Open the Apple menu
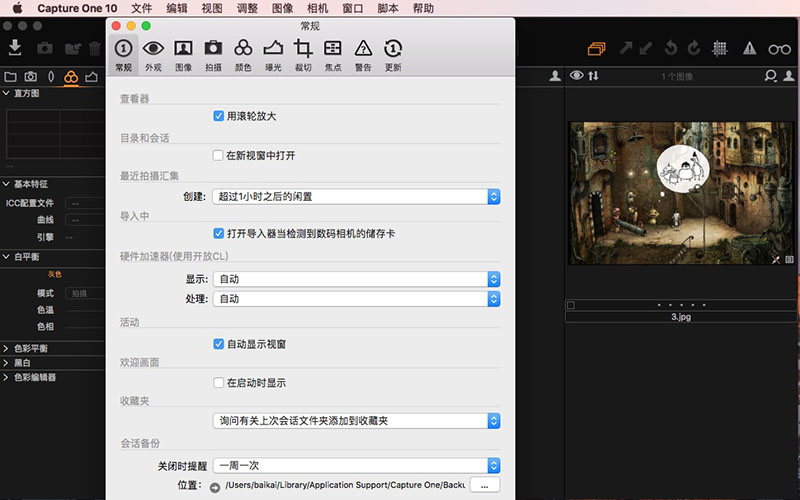The height and width of the screenshot is (500, 800). tap(17, 8)
